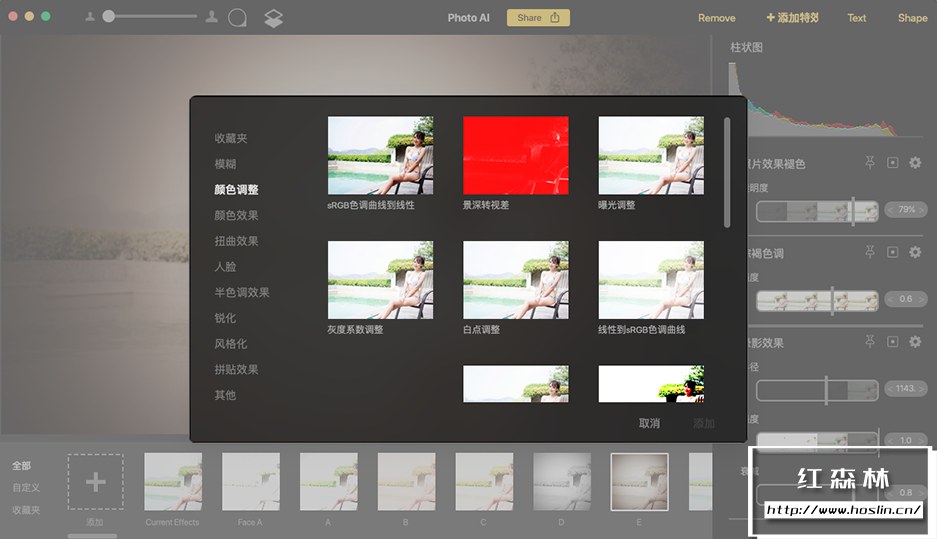Select the 半色调效果 halftone category

coord(242,292)
